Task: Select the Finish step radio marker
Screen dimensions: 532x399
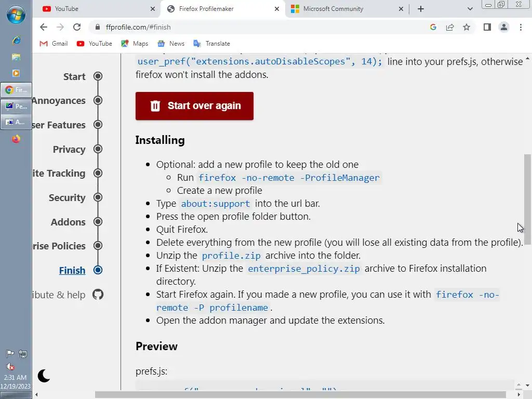Action: pyautogui.click(x=98, y=270)
